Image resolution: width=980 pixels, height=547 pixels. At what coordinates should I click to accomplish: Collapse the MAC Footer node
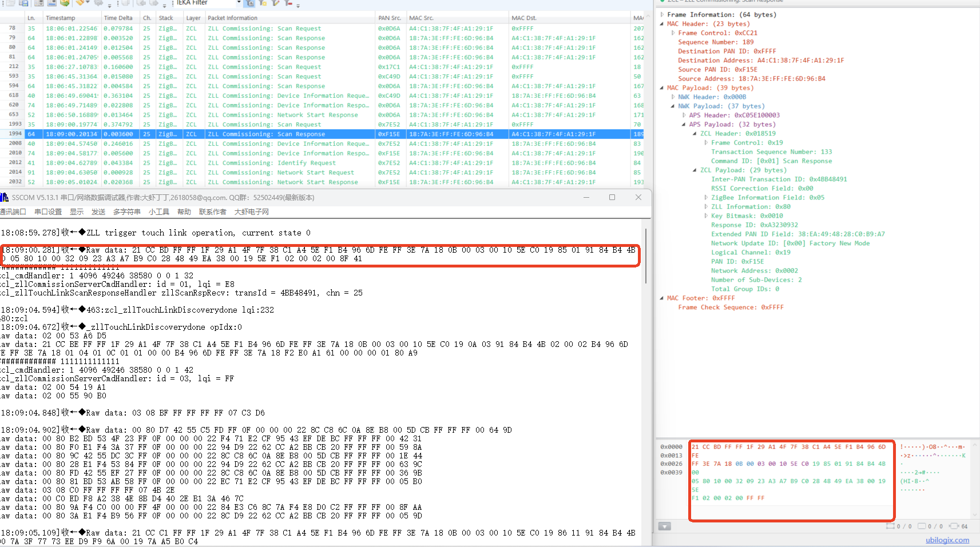coord(662,298)
